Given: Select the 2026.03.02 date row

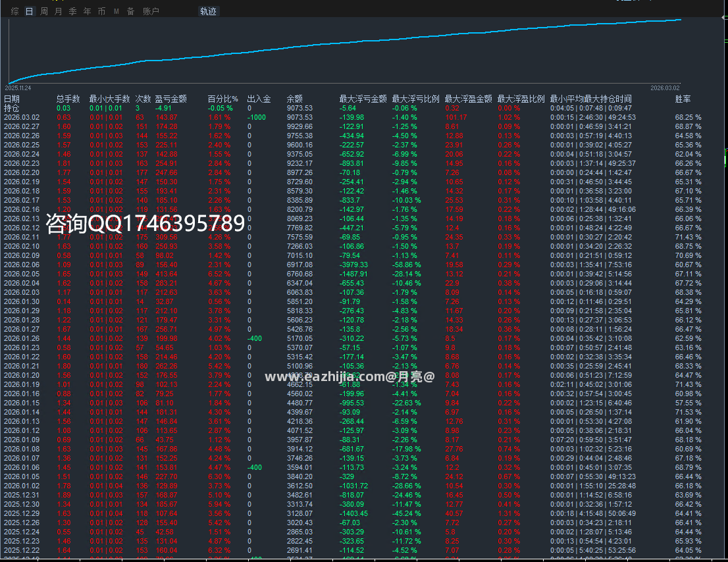Looking at the screenshot, I should [22, 117].
